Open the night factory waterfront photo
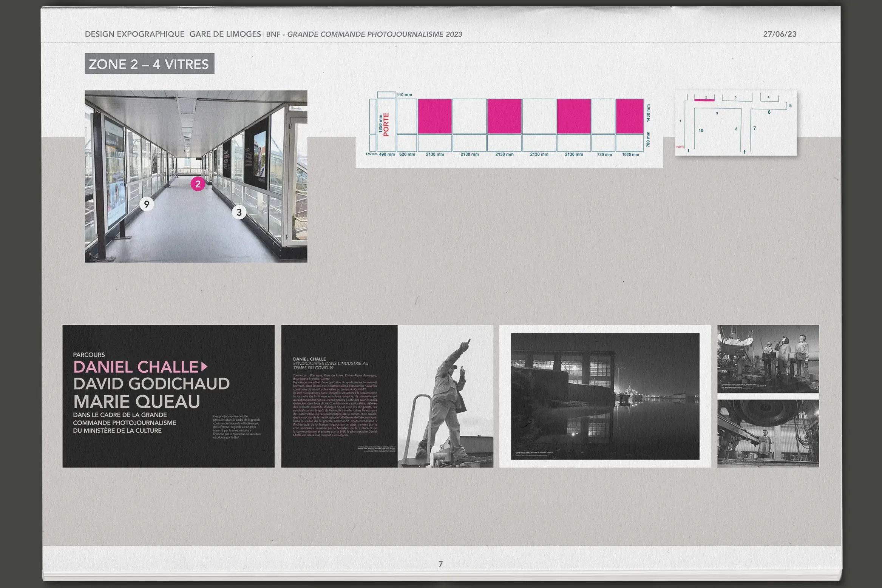The width and height of the screenshot is (882, 588). coord(605,396)
